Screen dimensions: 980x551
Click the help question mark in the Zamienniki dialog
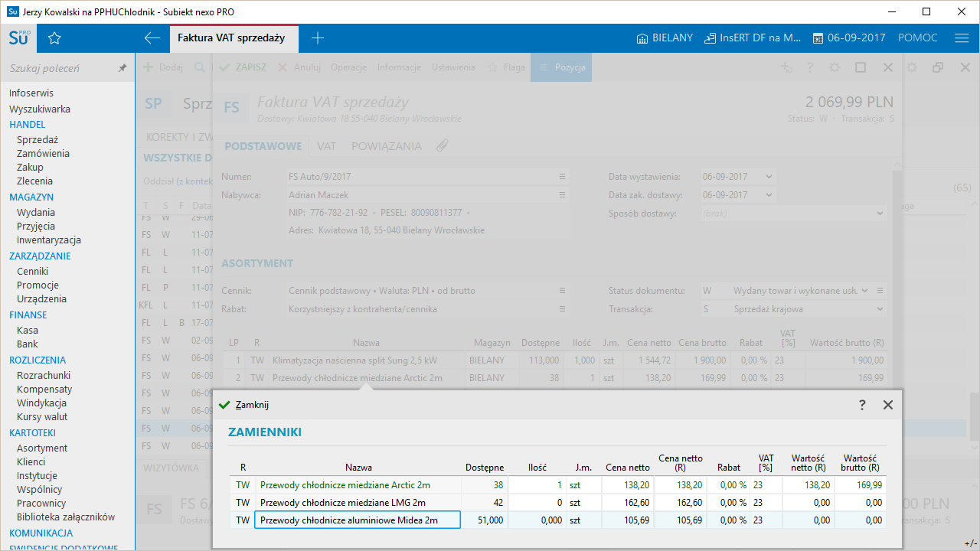[862, 405]
